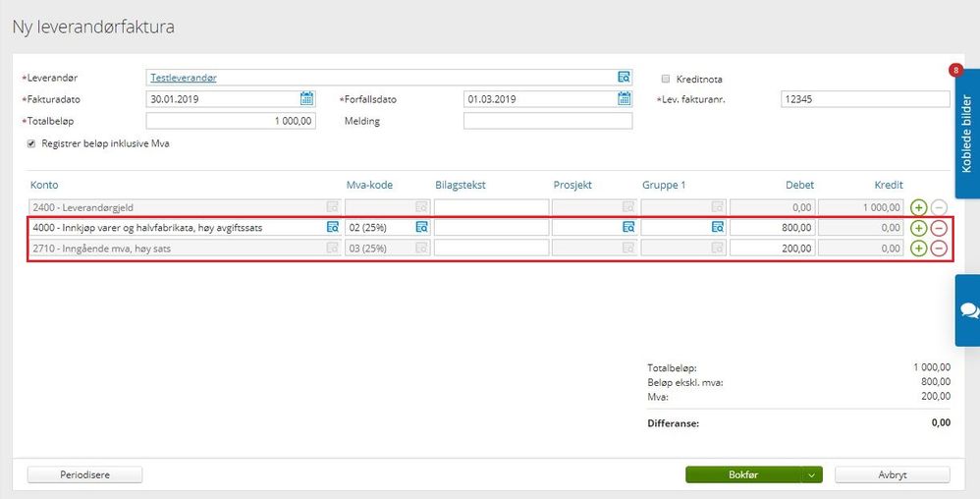Open the Testleverandør link

[x=184, y=78]
